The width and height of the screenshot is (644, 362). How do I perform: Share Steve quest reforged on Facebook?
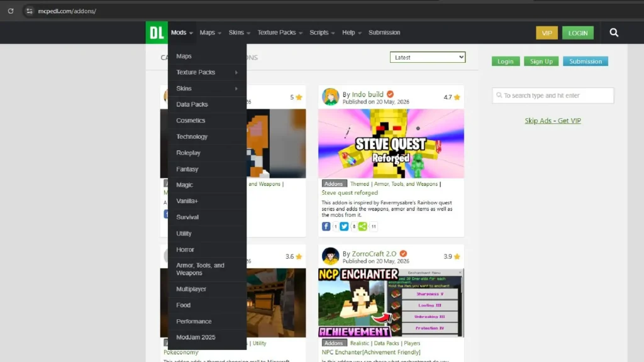point(326,226)
